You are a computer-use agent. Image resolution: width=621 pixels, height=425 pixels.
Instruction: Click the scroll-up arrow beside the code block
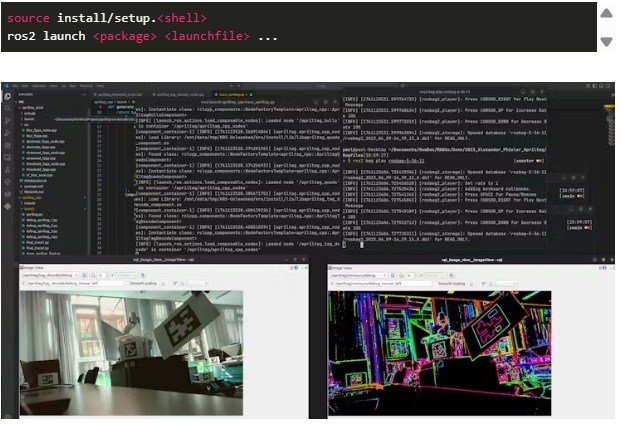tap(606, 14)
